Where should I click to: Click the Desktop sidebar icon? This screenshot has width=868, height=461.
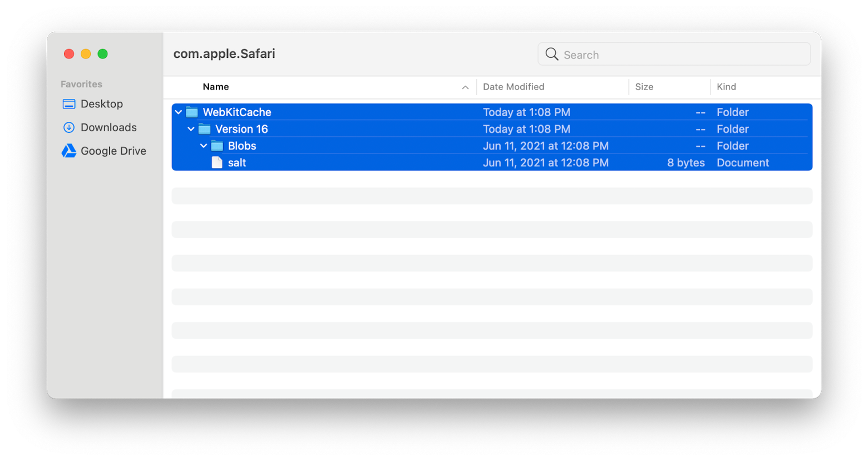(69, 104)
